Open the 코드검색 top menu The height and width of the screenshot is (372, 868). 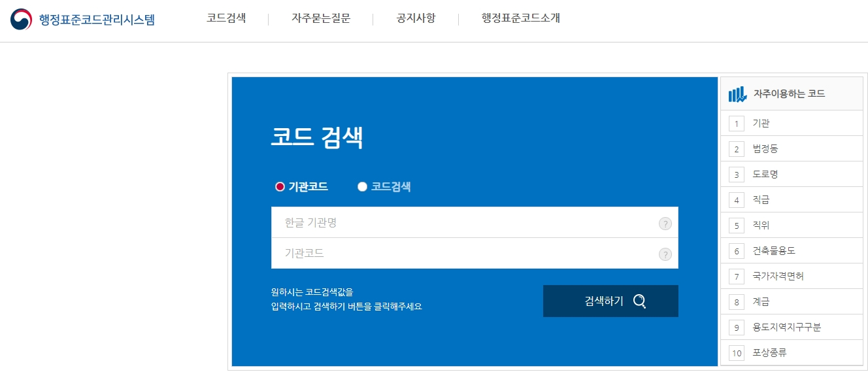(226, 18)
